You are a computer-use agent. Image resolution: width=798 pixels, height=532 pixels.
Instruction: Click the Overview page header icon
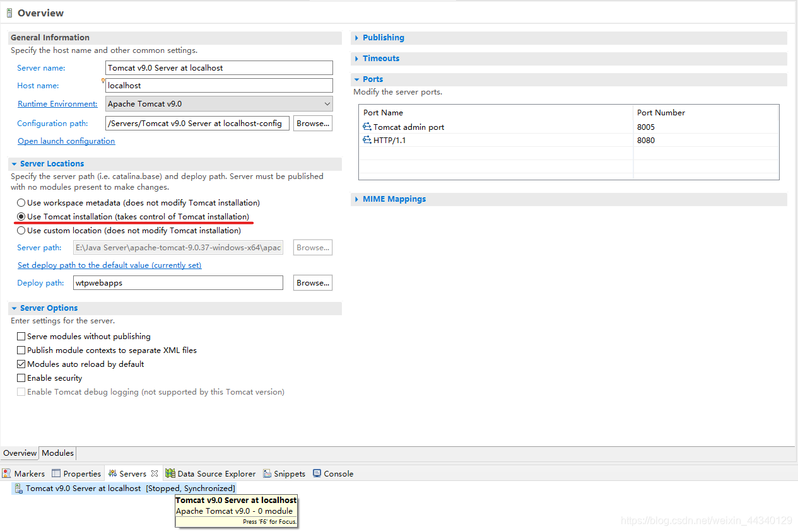point(9,13)
